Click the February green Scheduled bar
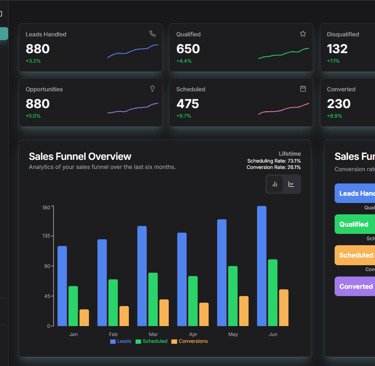This screenshot has width=375, height=366. pyautogui.click(x=113, y=303)
